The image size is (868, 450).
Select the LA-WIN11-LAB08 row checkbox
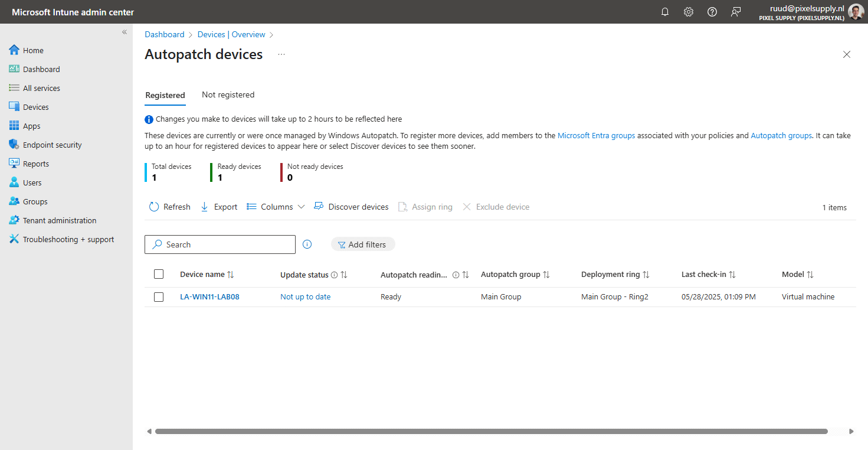(159, 297)
